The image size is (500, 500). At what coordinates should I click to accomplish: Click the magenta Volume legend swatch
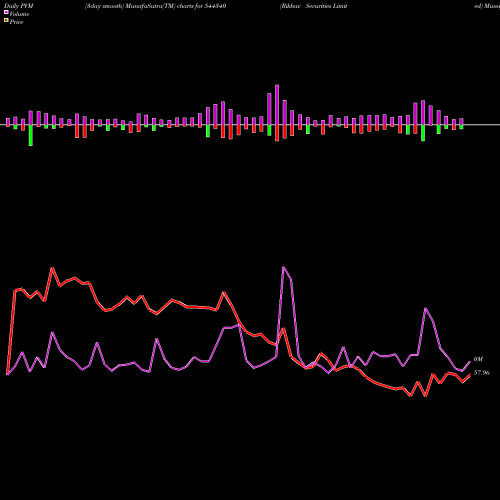pos(6,12)
